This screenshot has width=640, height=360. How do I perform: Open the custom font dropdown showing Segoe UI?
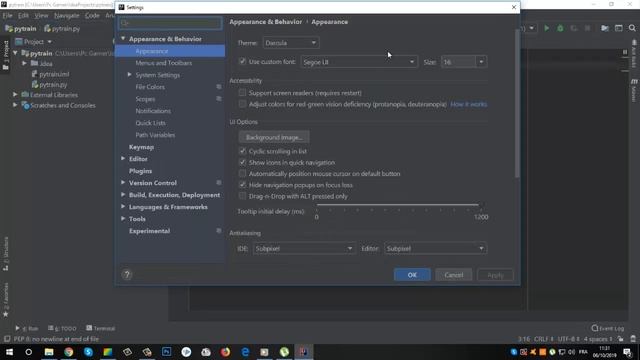[359, 62]
